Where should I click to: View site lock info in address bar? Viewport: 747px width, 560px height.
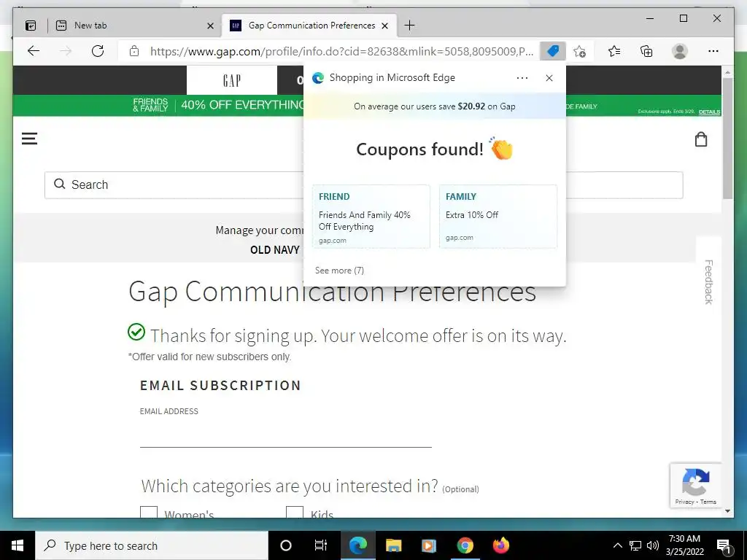(x=134, y=51)
